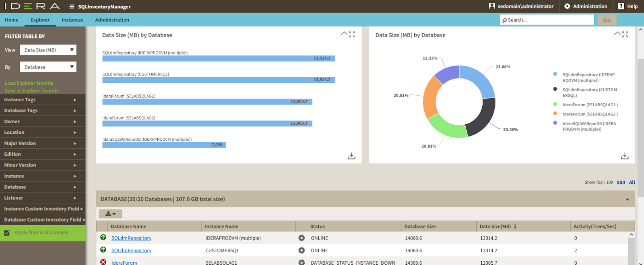The image size is (644, 265).
Task: Click Save as Explorer favorite link
Action: (32, 91)
